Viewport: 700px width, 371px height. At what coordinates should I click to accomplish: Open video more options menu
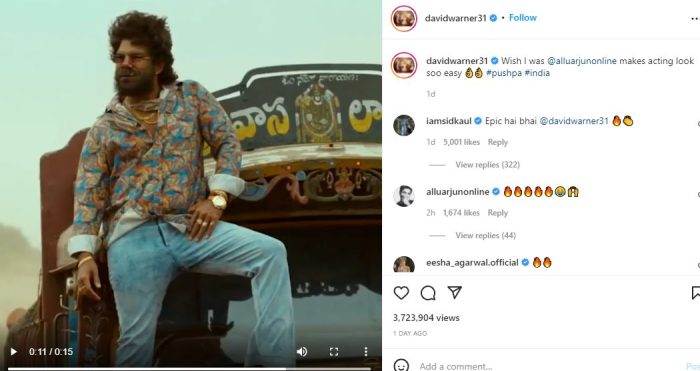366,352
